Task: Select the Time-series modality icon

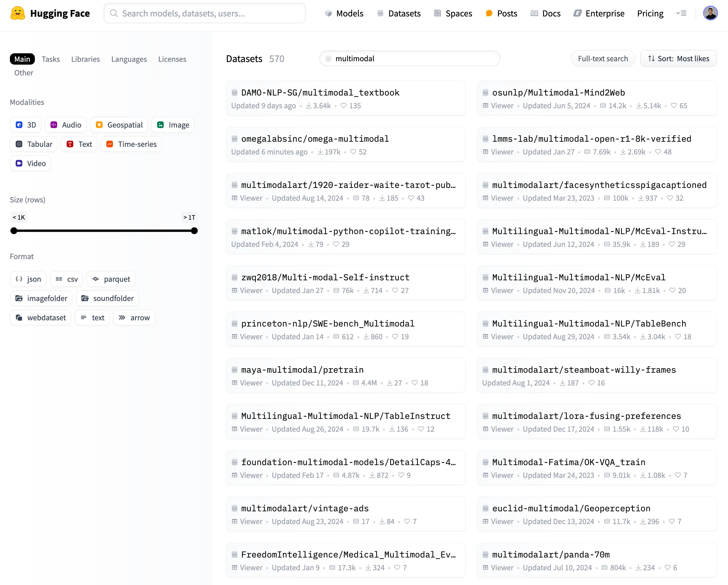Action: coord(110,144)
